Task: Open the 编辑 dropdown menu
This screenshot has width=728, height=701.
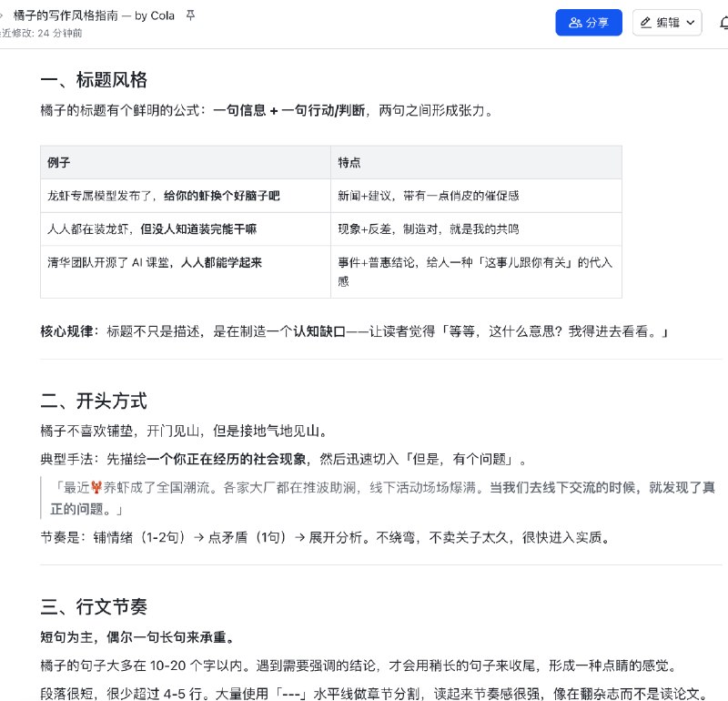Action: 667,23
